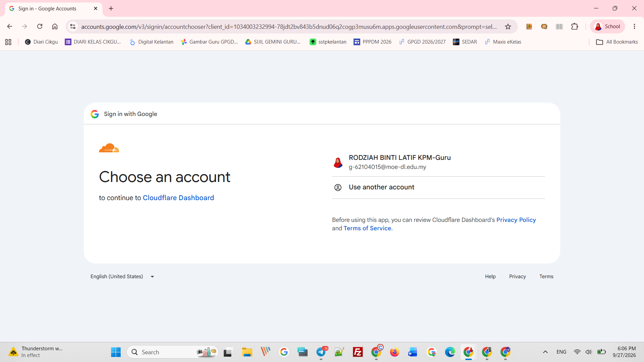Open the PPPDM 2026 bookmark
The width and height of the screenshot is (644, 362).
[373, 42]
